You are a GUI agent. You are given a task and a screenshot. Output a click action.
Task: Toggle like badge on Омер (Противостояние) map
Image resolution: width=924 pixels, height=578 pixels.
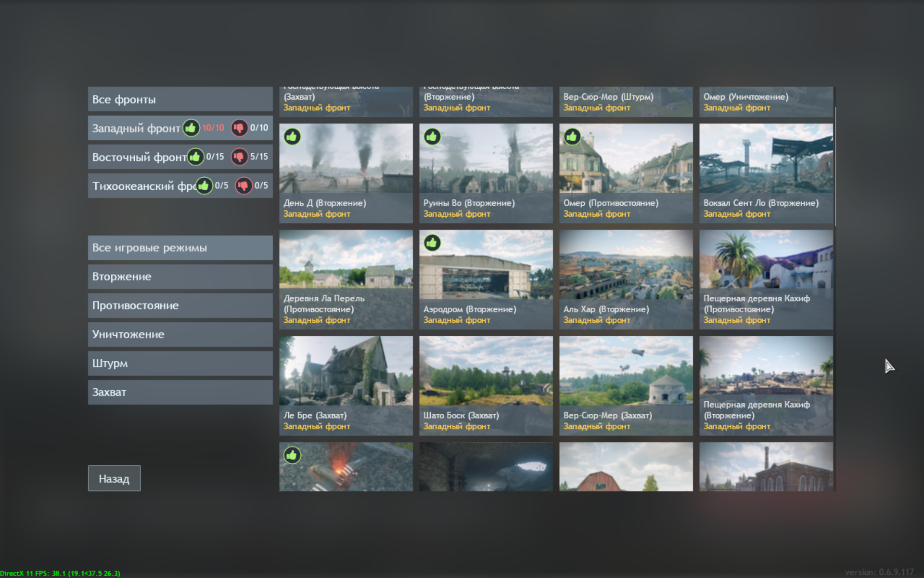point(572,137)
